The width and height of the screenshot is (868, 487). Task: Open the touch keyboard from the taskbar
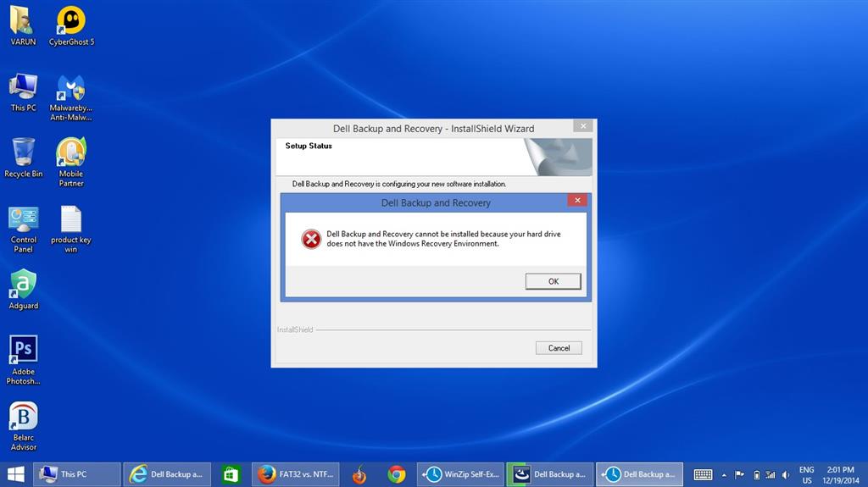[x=703, y=475]
